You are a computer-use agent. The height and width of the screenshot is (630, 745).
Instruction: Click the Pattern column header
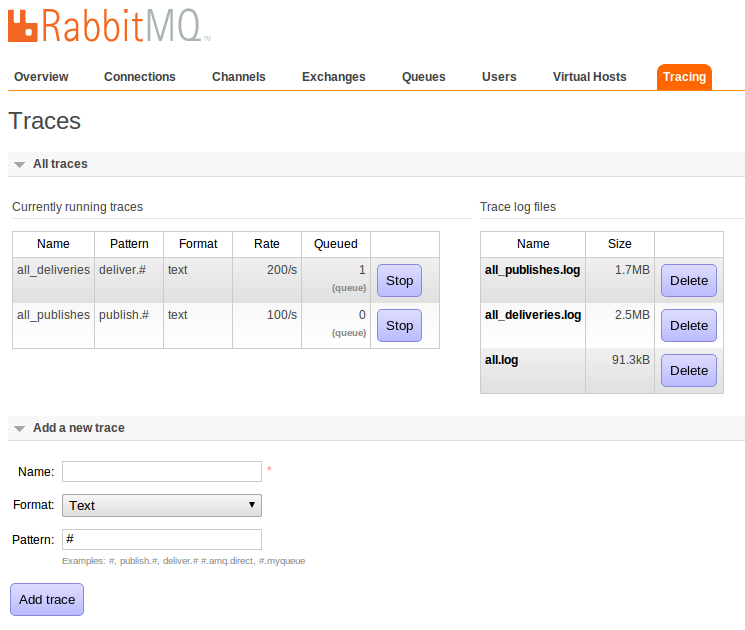pos(129,244)
